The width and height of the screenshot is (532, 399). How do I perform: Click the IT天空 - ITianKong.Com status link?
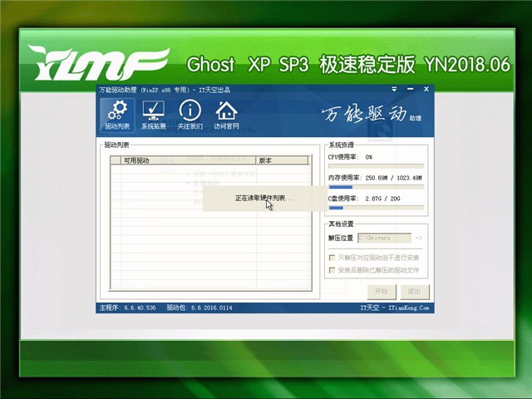[394, 308]
